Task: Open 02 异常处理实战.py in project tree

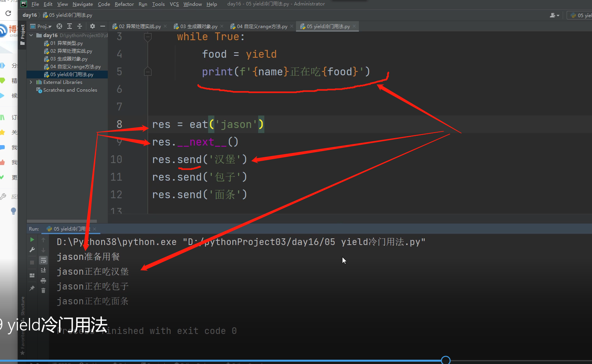Action: tap(68, 51)
